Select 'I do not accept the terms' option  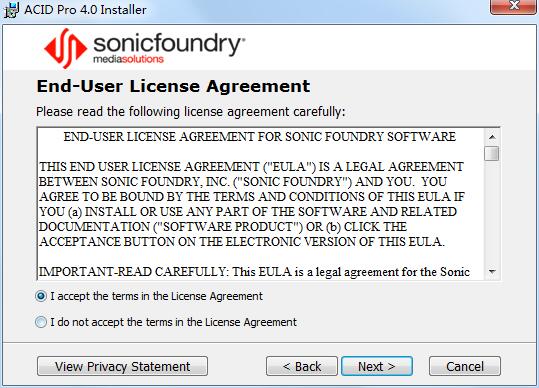41,322
